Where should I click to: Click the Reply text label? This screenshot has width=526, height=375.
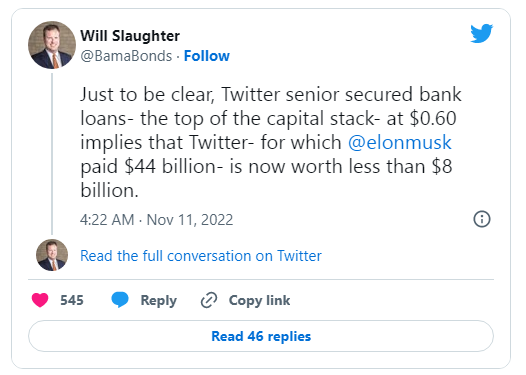(159, 301)
